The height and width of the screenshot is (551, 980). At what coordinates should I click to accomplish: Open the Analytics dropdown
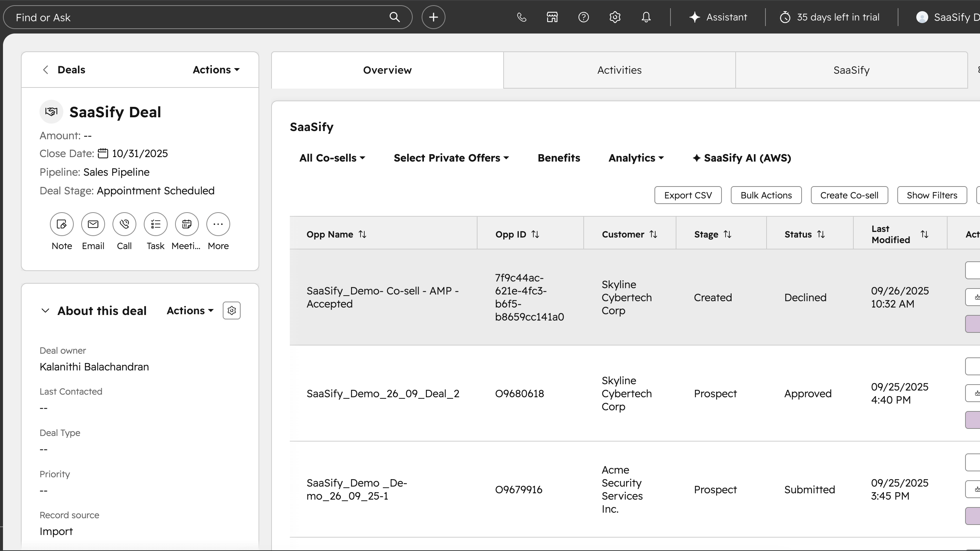[x=636, y=158]
